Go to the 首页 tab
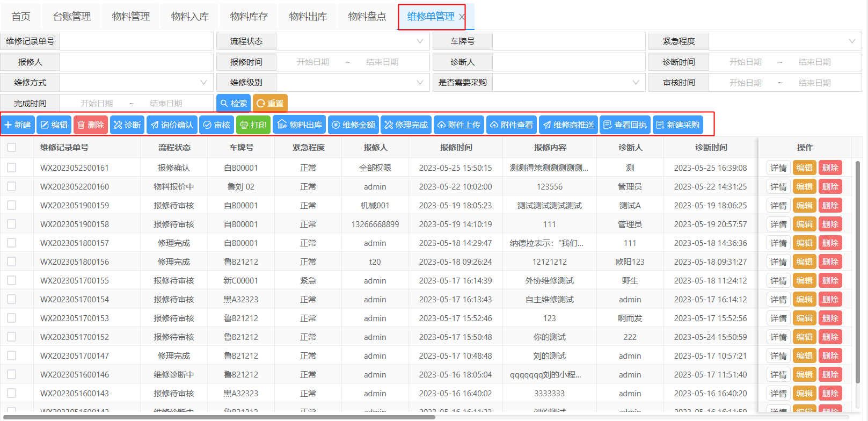Viewport: 868px width, 421px height. click(21, 17)
